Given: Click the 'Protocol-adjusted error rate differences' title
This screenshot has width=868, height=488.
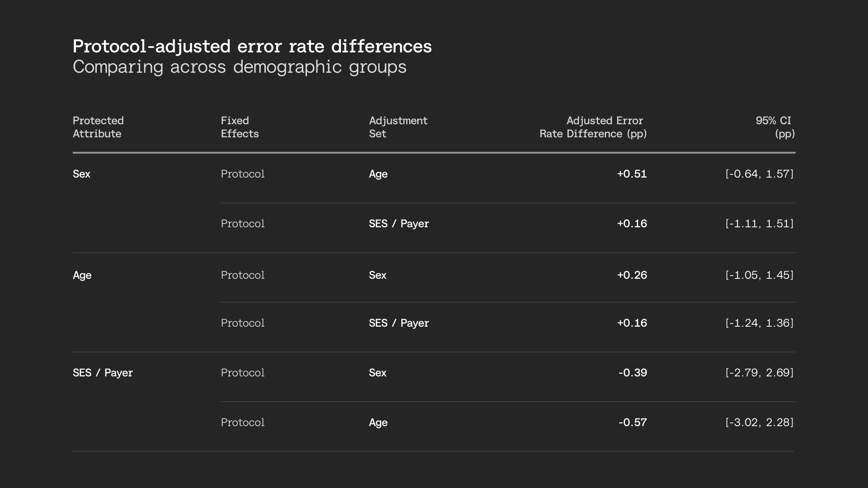Looking at the screenshot, I should tap(252, 47).
